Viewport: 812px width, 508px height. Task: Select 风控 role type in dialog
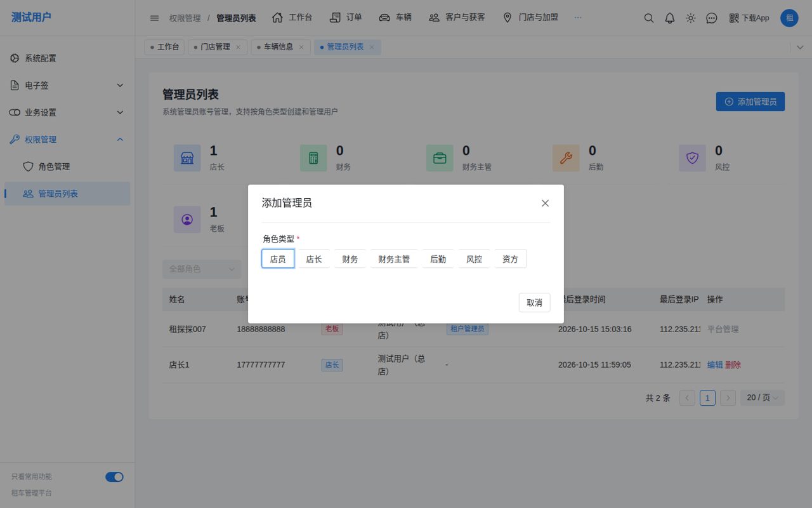click(x=475, y=258)
